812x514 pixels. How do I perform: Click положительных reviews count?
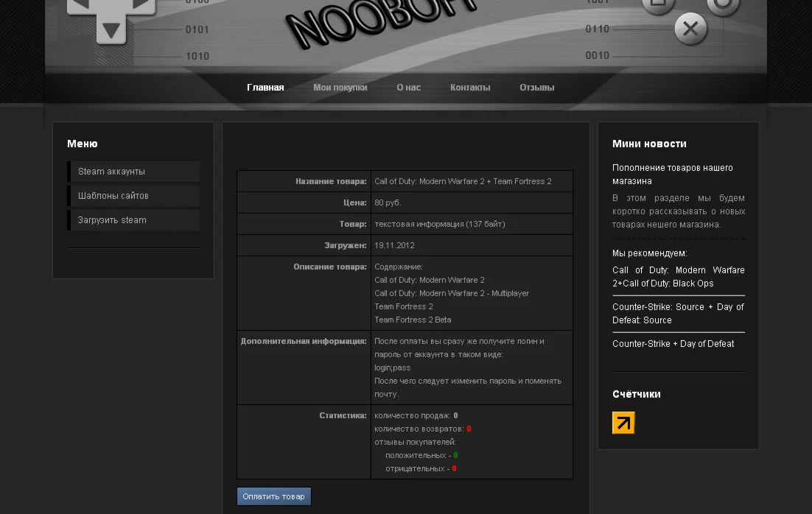pyautogui.click(x=421, y=455)
